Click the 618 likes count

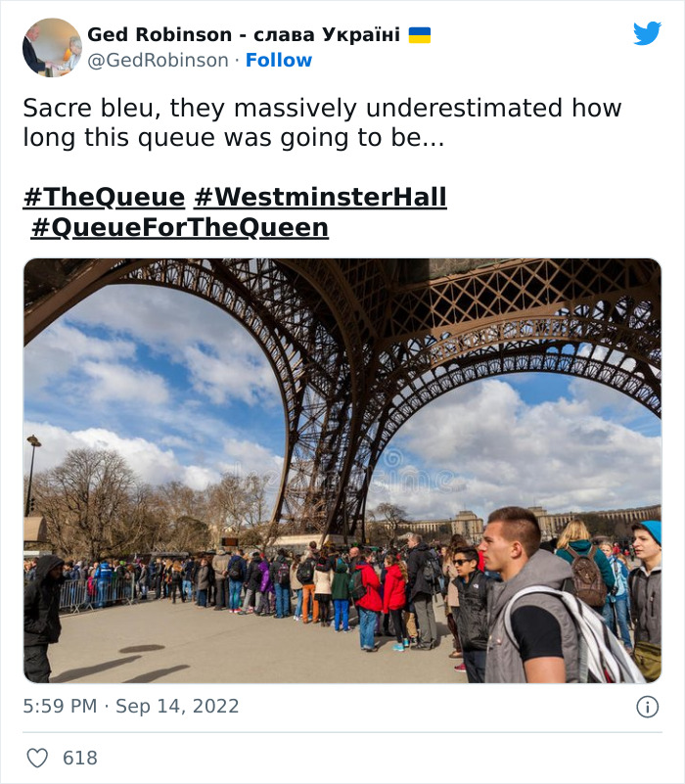79,758
